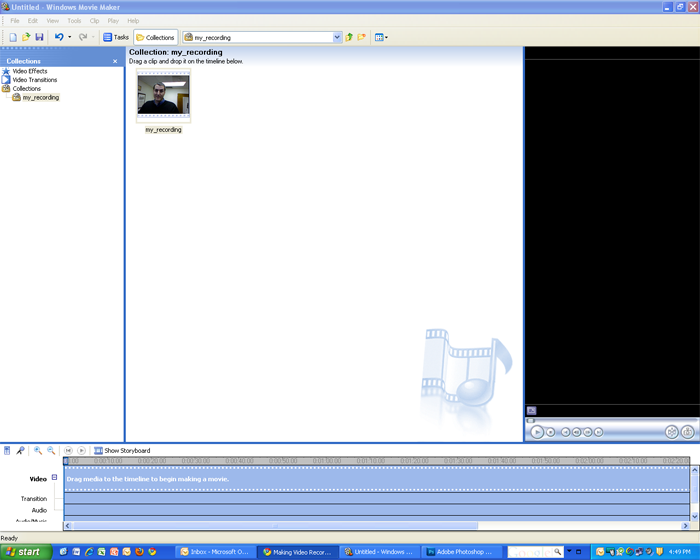Click the Open Project folder icon
Viewport: 700px width, 560px height.
[26, 37]
